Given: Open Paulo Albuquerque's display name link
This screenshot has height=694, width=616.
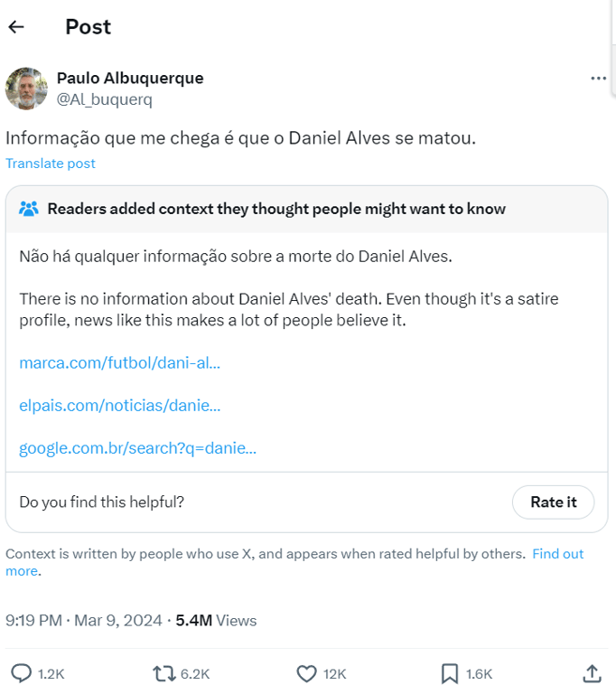Looking at the screenshot, I should [130, 78].
